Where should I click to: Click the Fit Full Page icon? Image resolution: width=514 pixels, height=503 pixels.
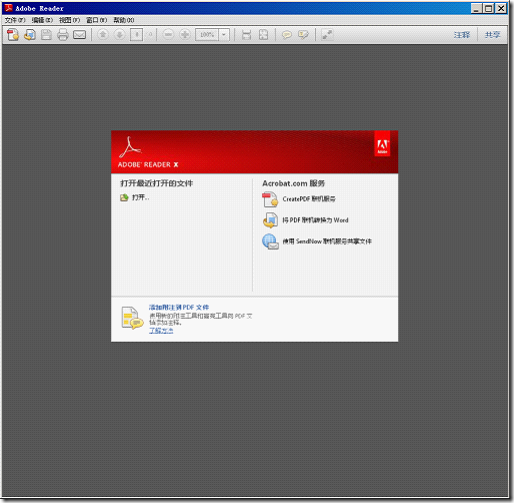click(x=263, y=35)
